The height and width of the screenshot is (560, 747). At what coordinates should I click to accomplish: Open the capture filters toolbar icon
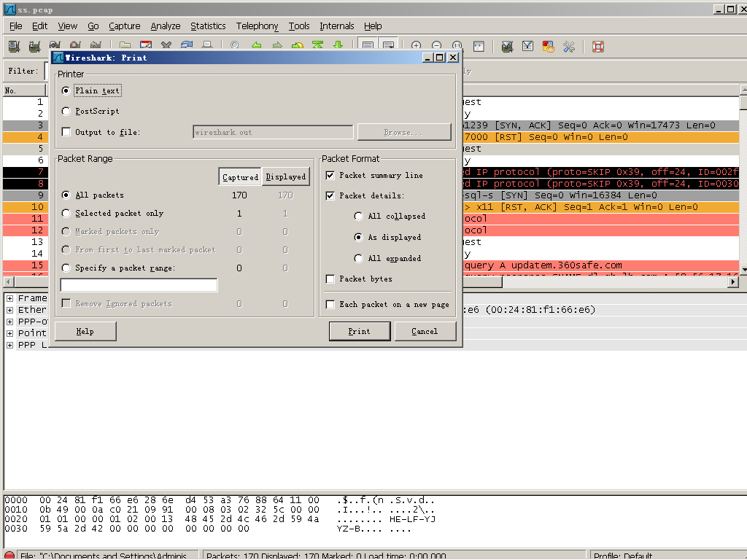[x=508, y=46]
